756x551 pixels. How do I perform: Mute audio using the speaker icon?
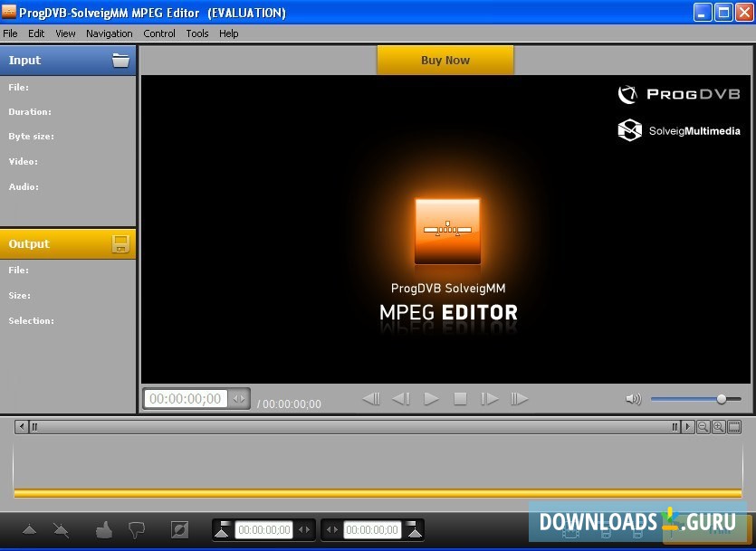633,399
